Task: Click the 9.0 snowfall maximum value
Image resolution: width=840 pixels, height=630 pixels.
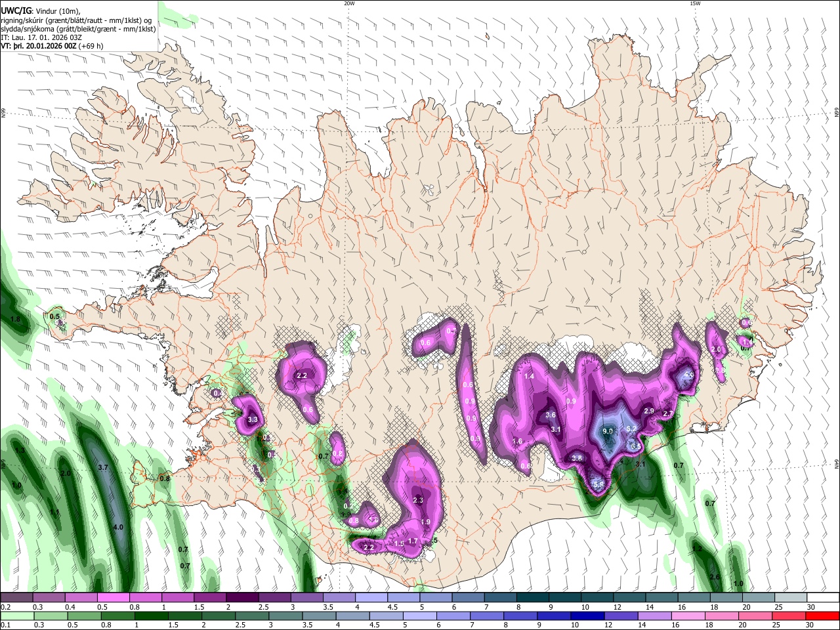Action: click(x=608, y=431)
